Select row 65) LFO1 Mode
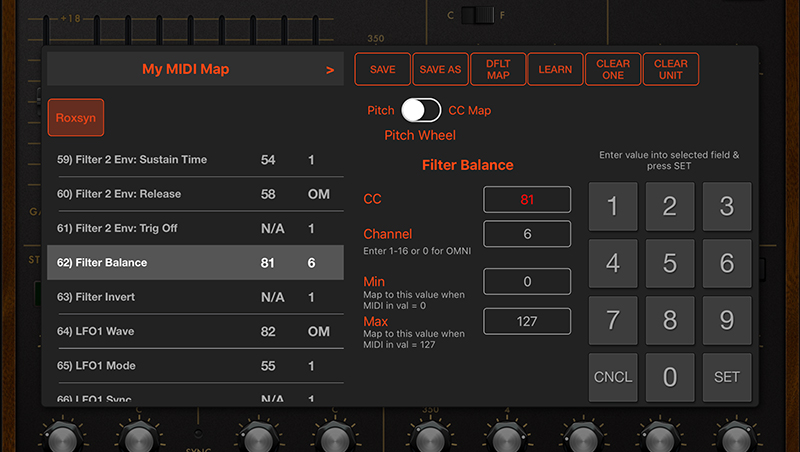800x452 pixels. [x=195, y=365]
